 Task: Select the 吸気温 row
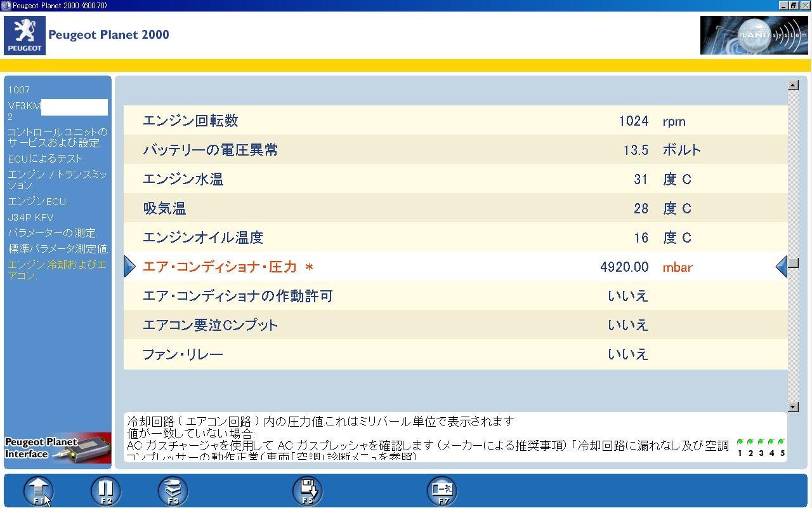pyautogui.click(x=455, y=208)
